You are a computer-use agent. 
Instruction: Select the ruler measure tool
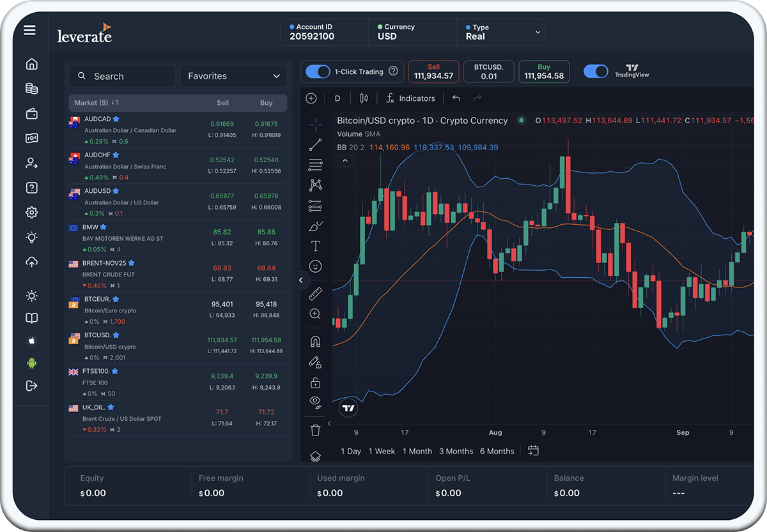315,294
